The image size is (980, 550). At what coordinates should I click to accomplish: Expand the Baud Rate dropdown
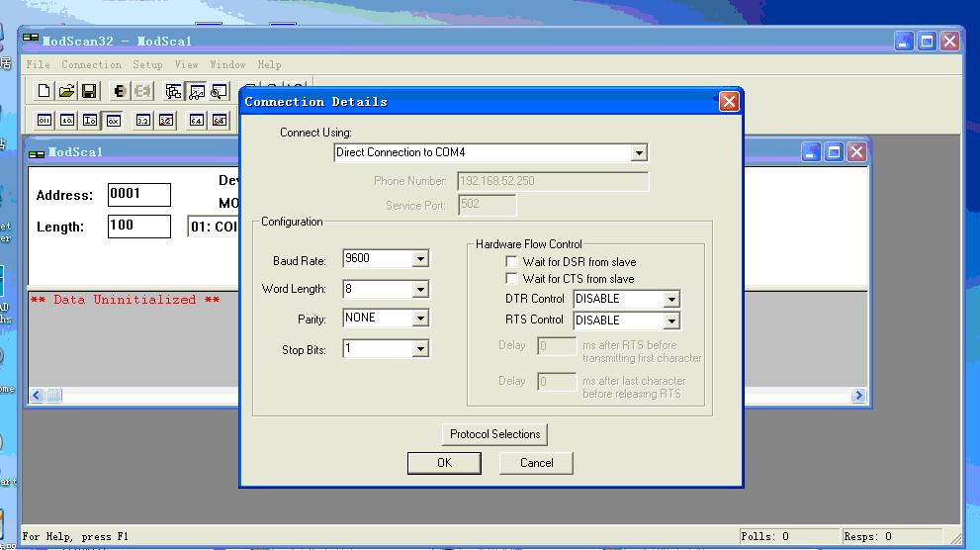(x=420, y=259)
